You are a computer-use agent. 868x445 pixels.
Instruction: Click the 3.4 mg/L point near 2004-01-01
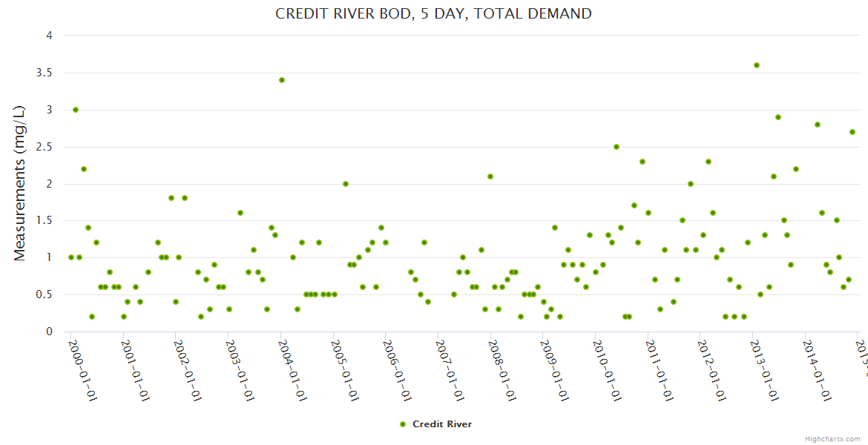pos(281,80)
